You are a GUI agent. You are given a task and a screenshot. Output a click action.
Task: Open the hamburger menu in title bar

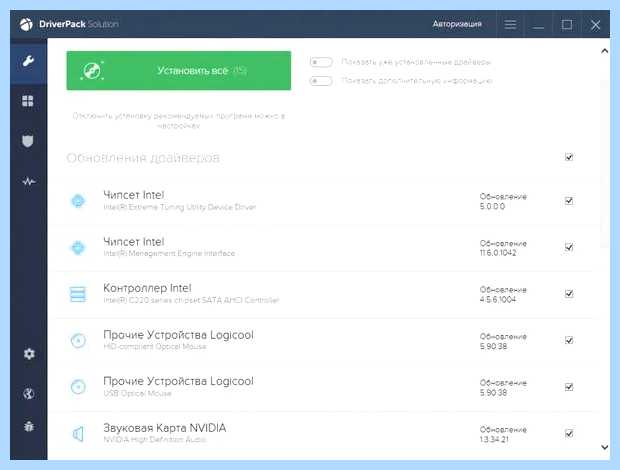(x=510, y=25)
